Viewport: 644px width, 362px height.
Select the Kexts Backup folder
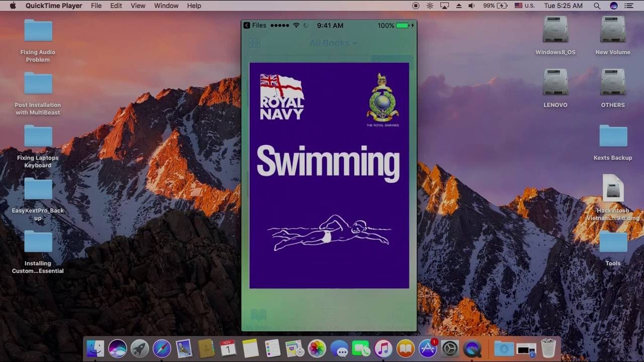(x=613, y=143)
